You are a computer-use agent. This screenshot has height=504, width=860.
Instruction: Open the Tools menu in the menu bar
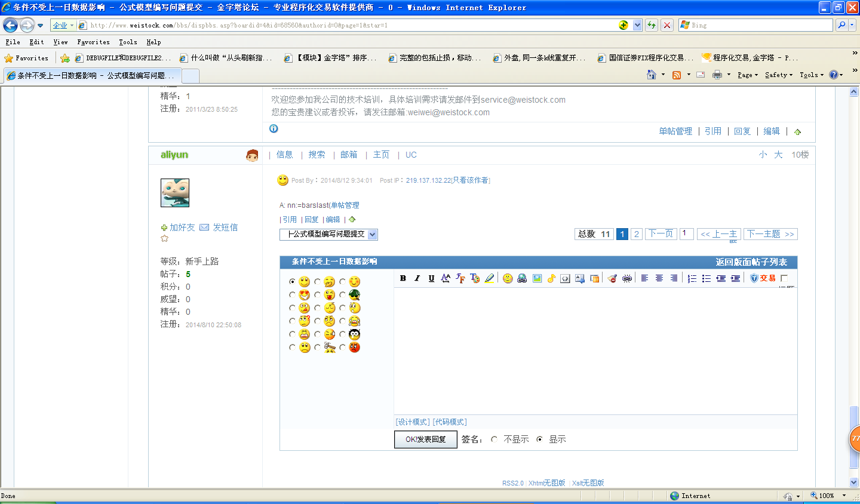tap(128, 42)
